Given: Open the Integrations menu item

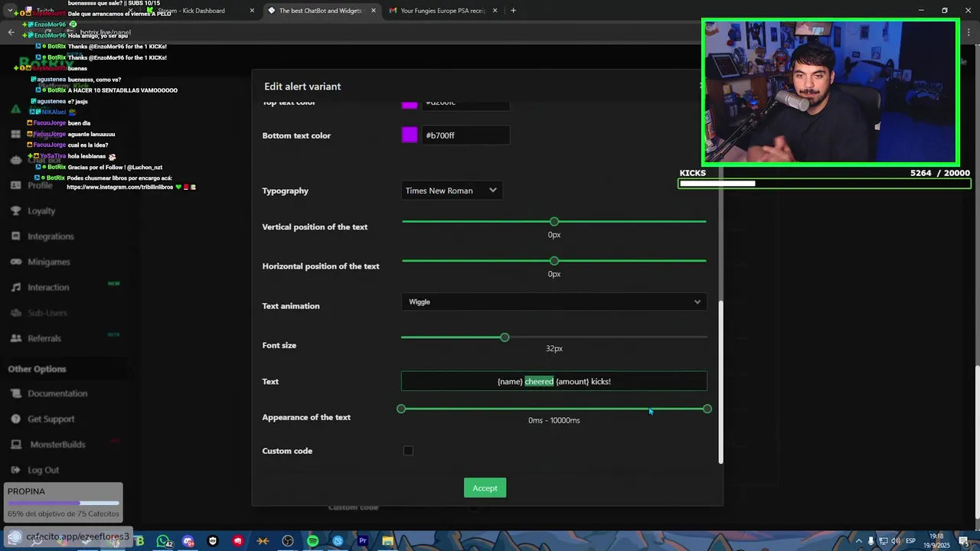Looking at the screenshot, I should pos(51,236).
